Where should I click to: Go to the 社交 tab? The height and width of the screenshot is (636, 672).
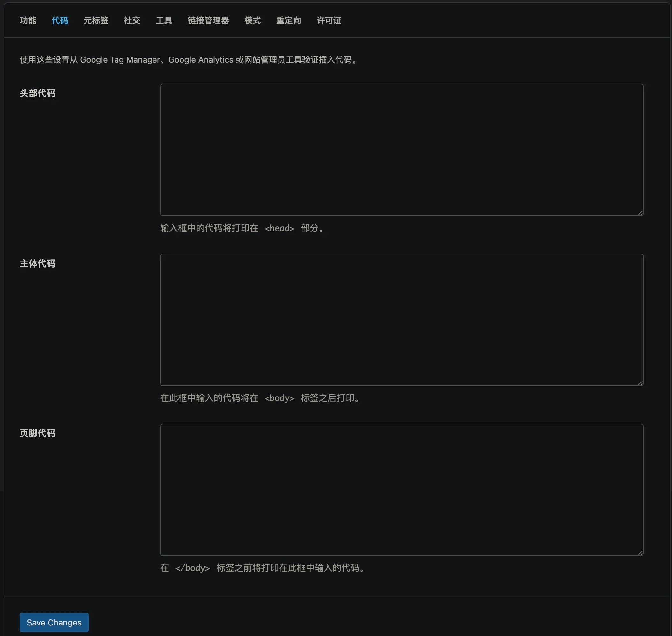(x=132, y=20)
